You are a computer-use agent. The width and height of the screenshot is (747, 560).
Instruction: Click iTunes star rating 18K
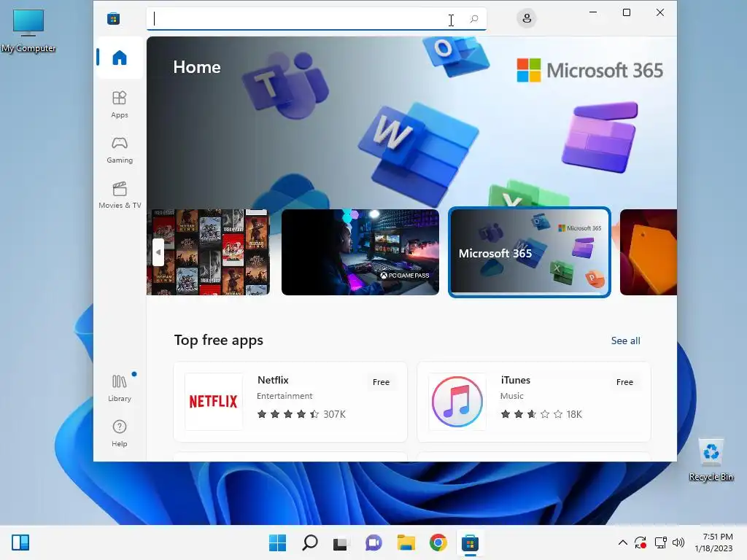541,414
